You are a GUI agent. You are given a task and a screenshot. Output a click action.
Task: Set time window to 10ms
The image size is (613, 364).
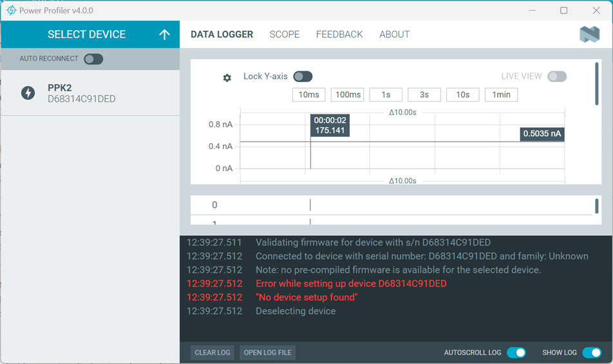(309, 95)
